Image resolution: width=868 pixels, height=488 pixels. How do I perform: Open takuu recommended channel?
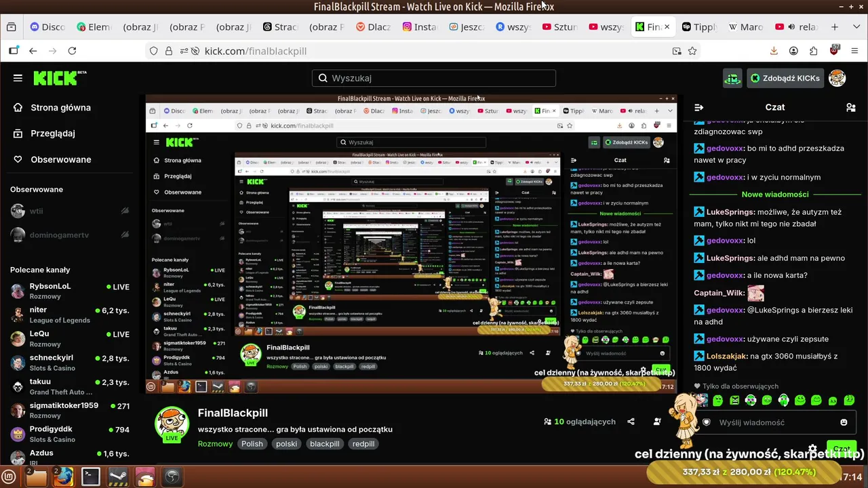[x=69, y=386]
